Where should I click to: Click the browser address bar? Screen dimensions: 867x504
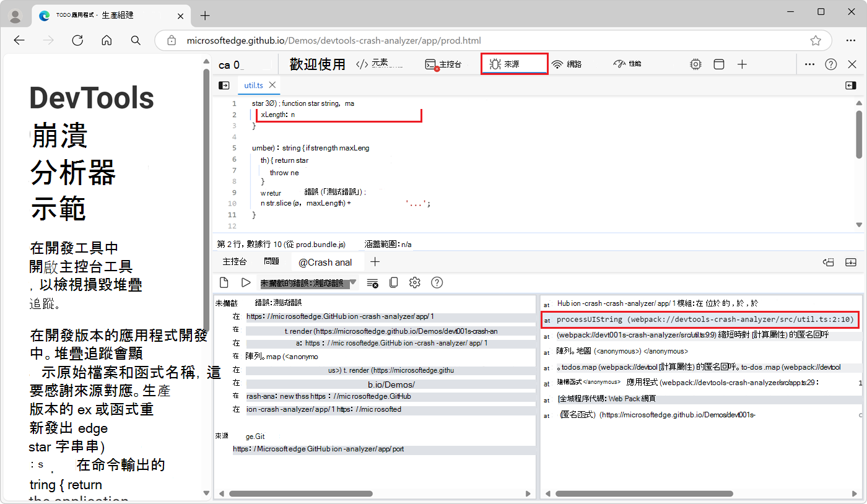pyautogui.click(x=434, y=40)
